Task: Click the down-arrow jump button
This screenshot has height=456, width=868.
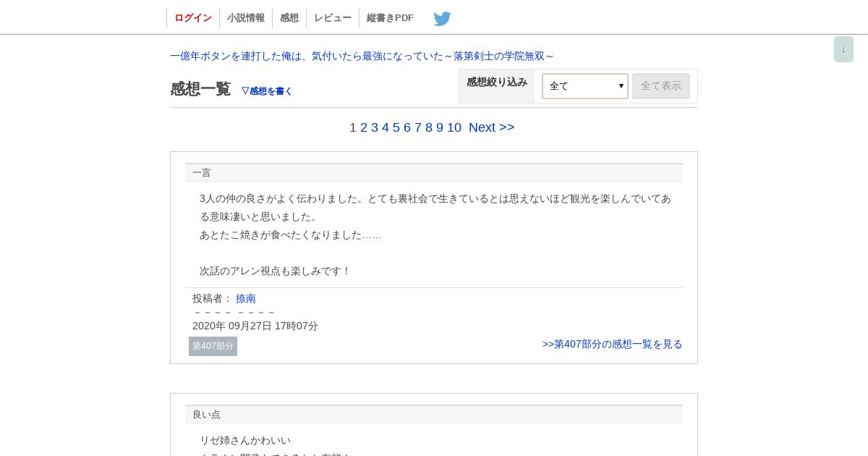Action: pos(843,49)
